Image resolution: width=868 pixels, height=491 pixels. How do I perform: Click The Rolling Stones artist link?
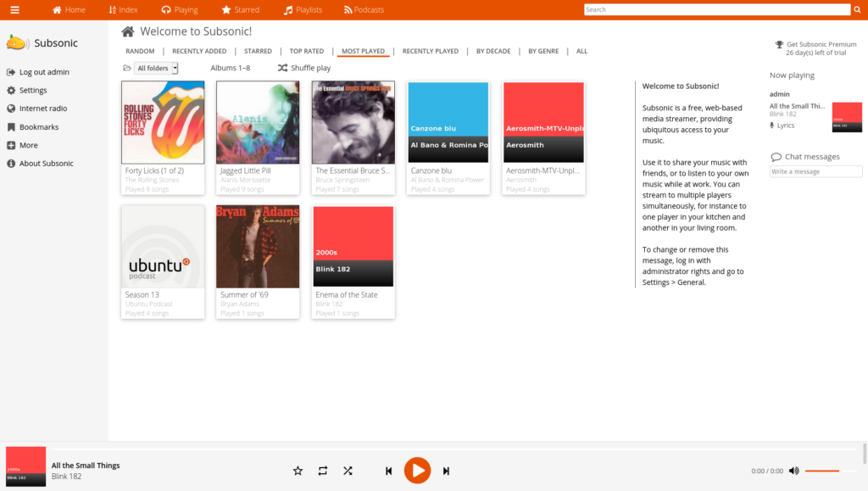tap(152, 180)
